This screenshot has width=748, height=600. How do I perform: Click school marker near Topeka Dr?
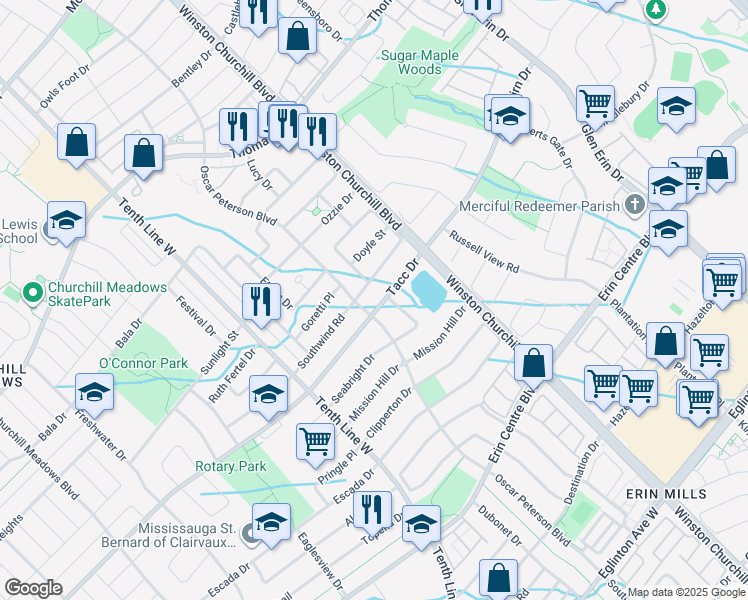coord(421,528)
